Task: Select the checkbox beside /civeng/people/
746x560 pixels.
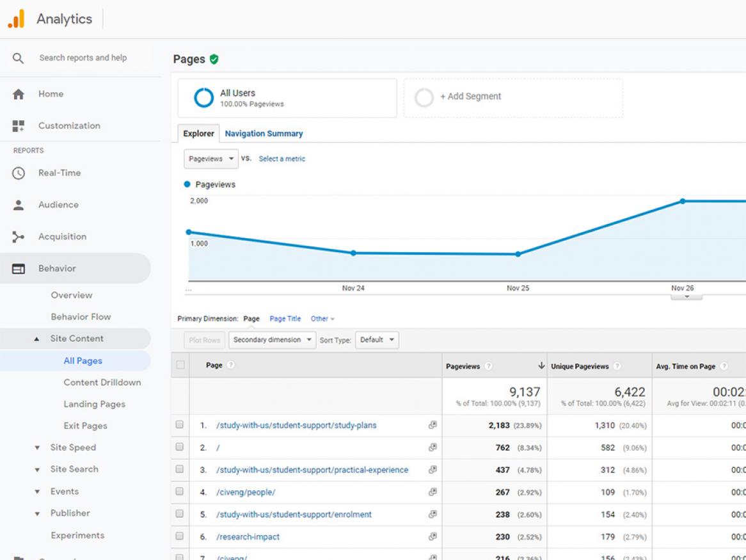Action: tap(180, 492)
